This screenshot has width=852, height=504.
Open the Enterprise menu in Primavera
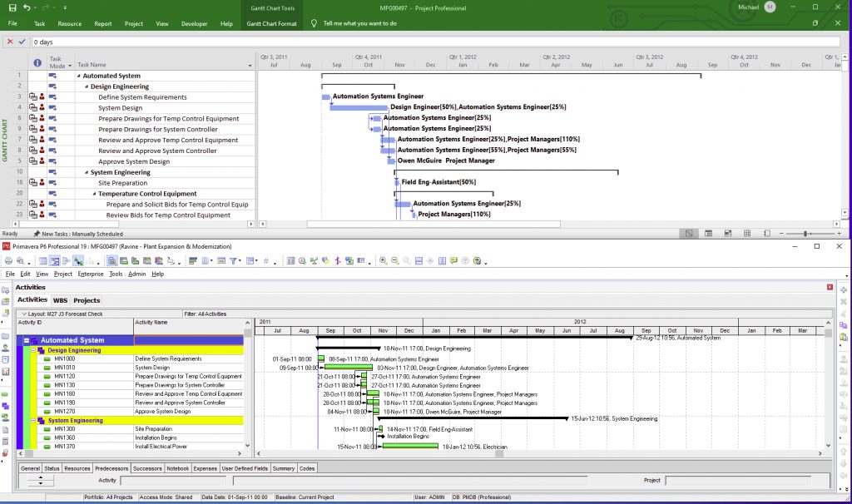pos(90,274)
